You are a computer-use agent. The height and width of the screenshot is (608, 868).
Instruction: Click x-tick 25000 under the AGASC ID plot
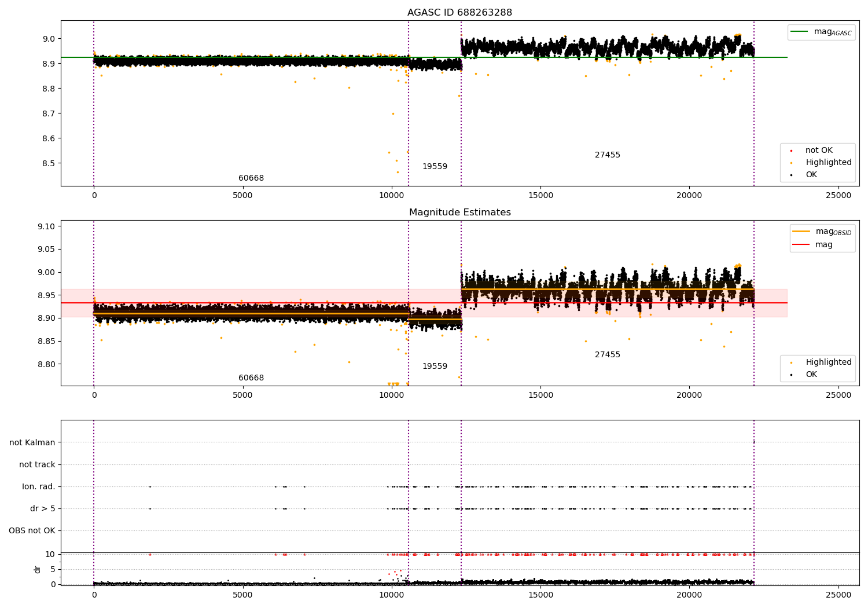[x=838, y=196]
